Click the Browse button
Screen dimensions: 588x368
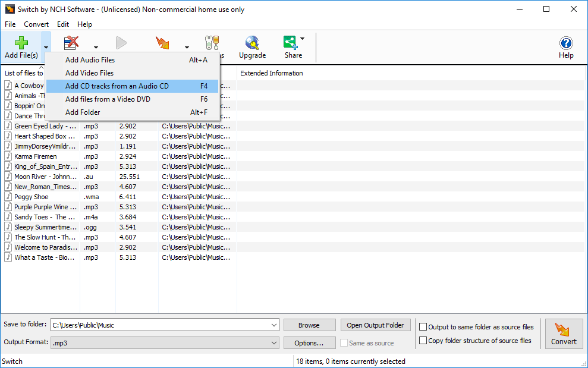pyautogui.click(x=309, y=325)
